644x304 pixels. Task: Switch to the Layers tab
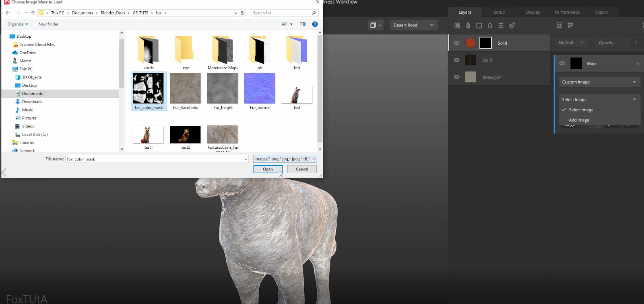(x=465, y=12)
